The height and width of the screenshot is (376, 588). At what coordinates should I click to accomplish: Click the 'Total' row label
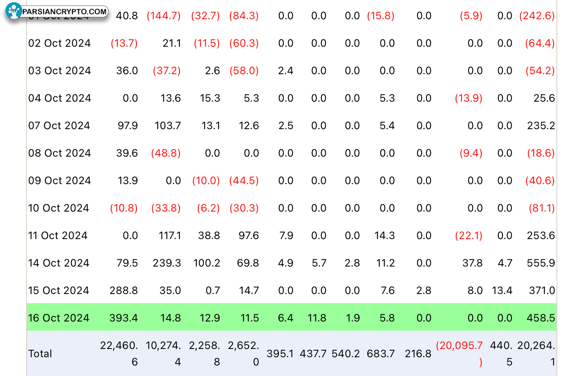(40, 354)
